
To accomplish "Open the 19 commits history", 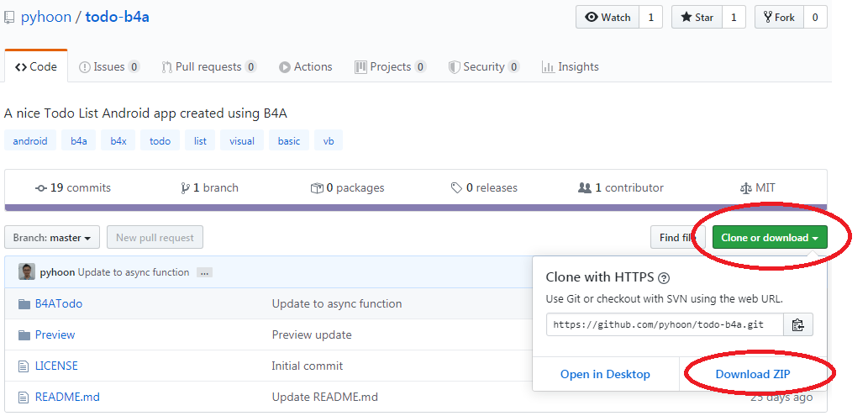I will coord(73,188).
